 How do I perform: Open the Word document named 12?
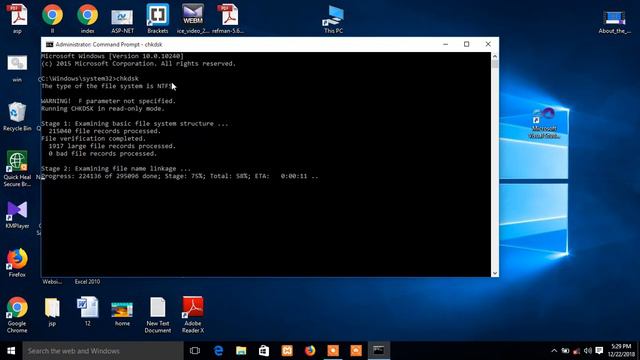click(x=87, y=311)
